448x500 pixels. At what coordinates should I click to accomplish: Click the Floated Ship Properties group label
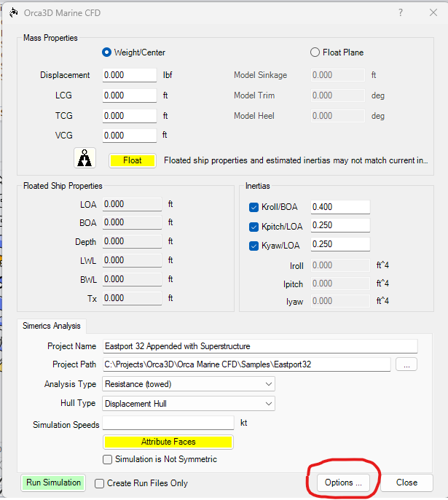tap(63, 186)
